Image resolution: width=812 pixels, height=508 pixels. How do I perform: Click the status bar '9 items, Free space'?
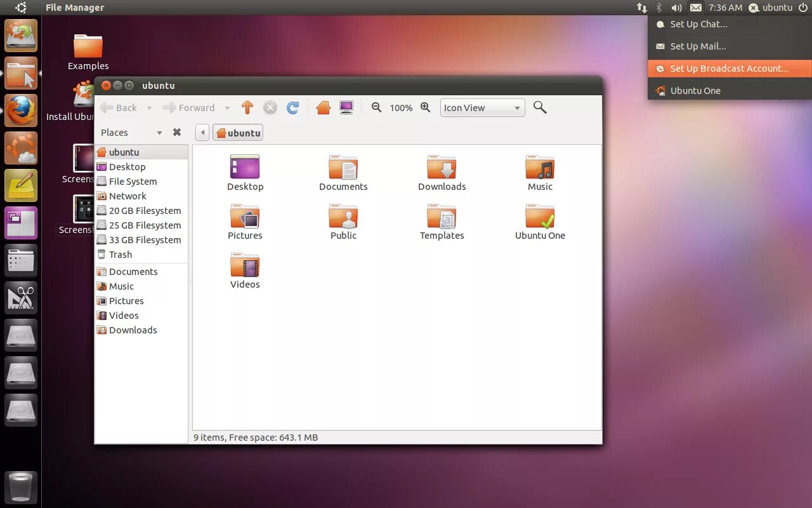(256, 438)
